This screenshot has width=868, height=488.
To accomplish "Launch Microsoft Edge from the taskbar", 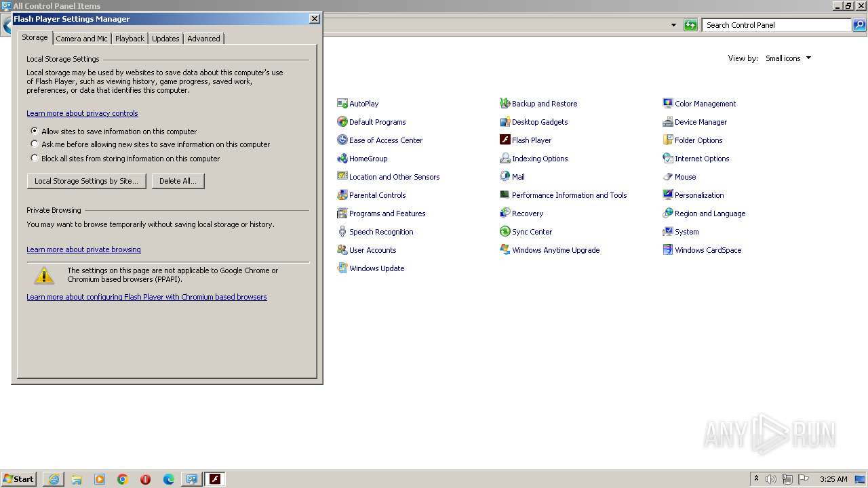I will pyautogui.click(x=169, y=479).
